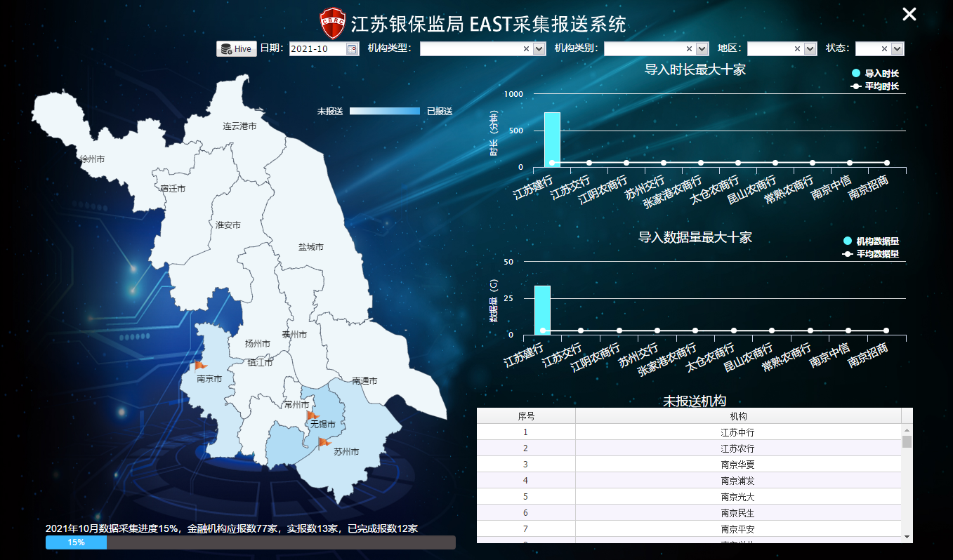Click the 未报送/已报送 gradient legend bar
The height and width of the screenshot is (560, 953).
[384, 111]
